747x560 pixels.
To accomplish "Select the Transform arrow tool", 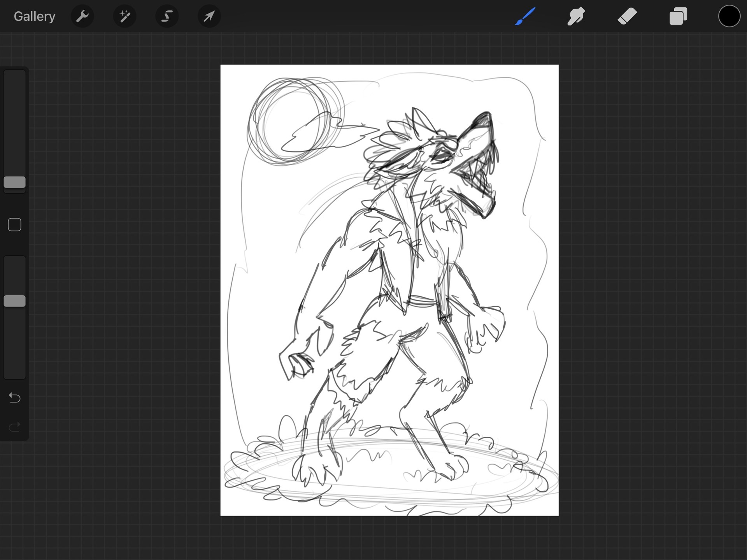I will tap(209, 16).
